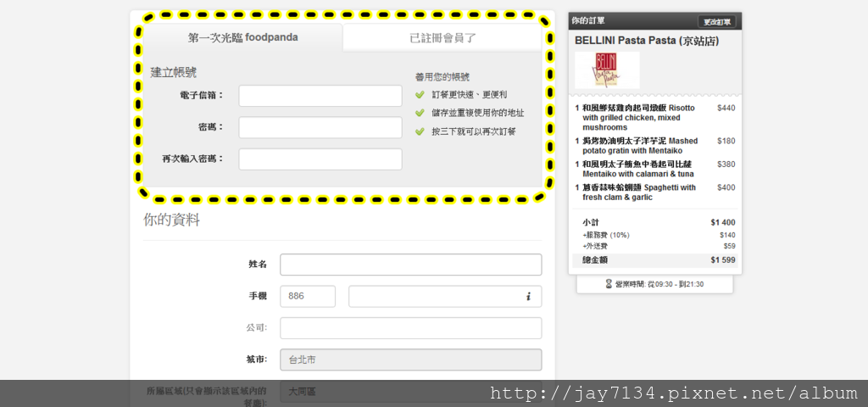Click the 886 country code field
The width and height of the screenshot is (868, 407).
(308, 296)
